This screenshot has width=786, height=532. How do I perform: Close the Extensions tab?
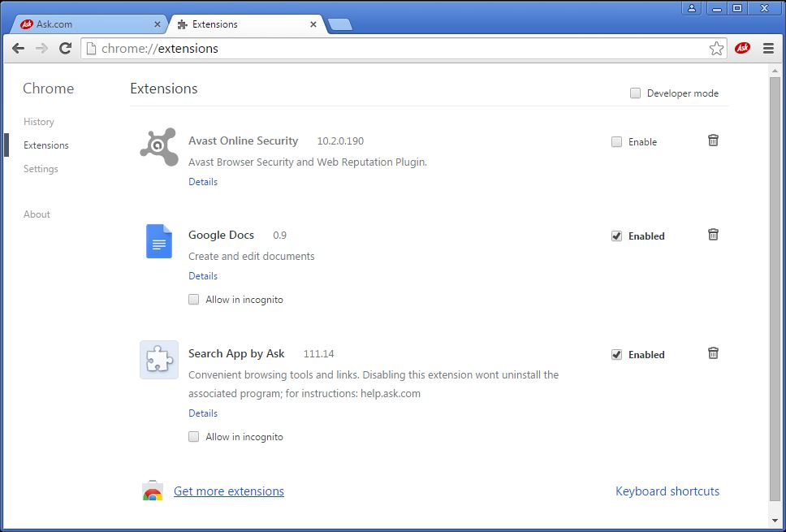click(313, 24)
